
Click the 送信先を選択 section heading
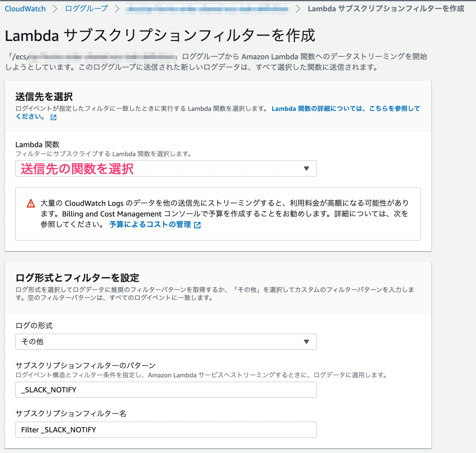coord(44,97)
